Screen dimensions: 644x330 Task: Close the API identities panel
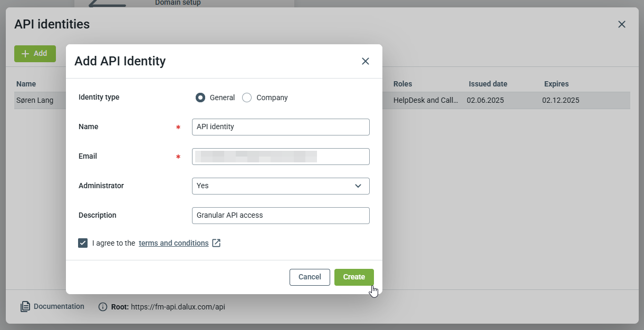coord(621,24)
